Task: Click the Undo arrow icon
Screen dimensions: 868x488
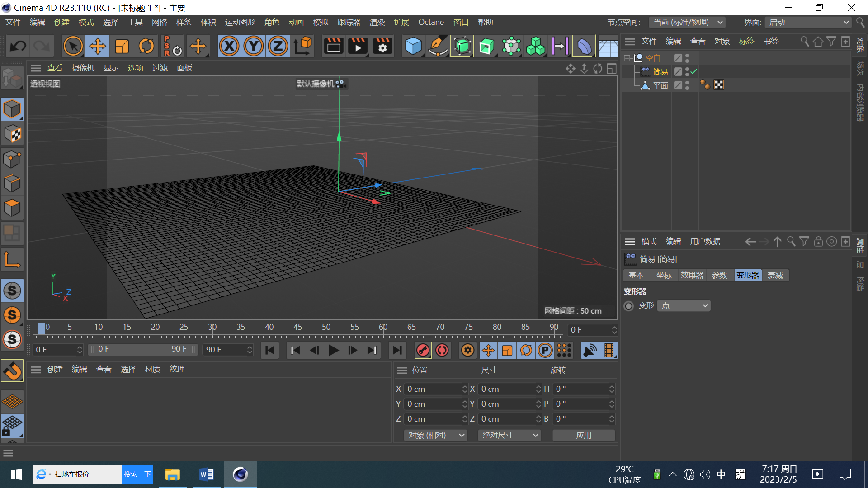Action: click(x=18, y=46)
